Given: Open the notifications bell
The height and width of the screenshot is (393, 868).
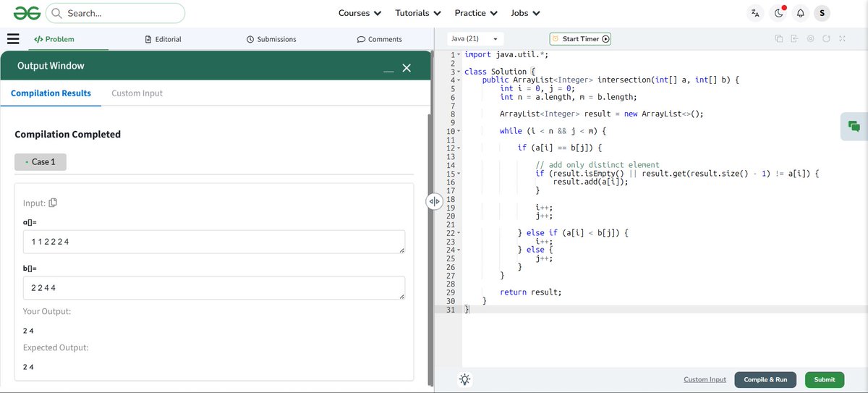Looking at the screenshot, I should [800, 13].
